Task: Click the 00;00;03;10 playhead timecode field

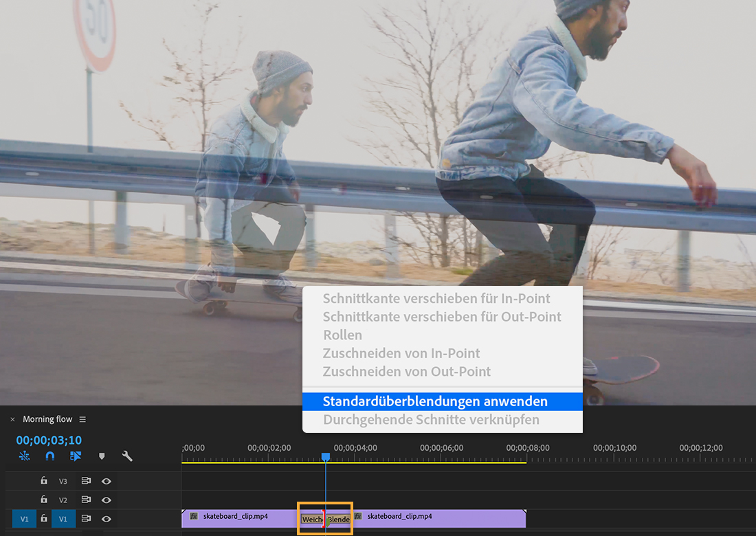Action: point(49,440)
